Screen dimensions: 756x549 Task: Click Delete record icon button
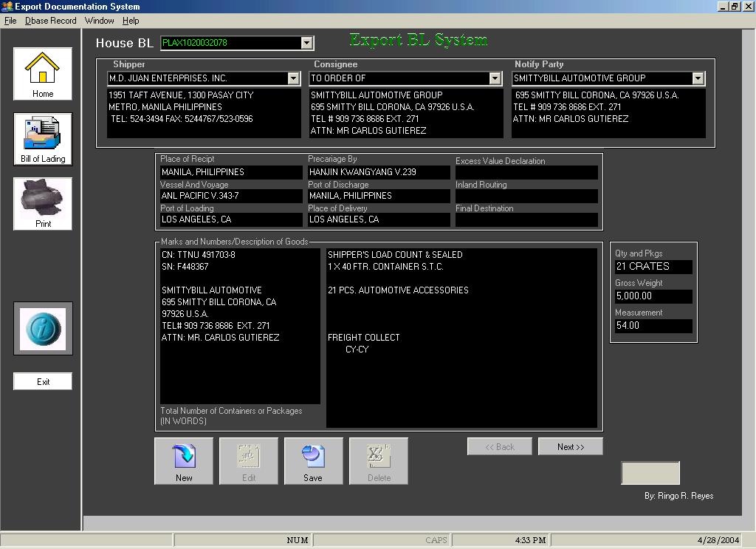379,461
